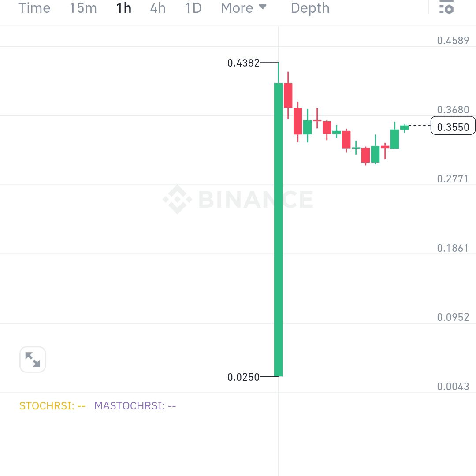
Task: Switch to the 4h interval
Action: [x=157, y=8]
